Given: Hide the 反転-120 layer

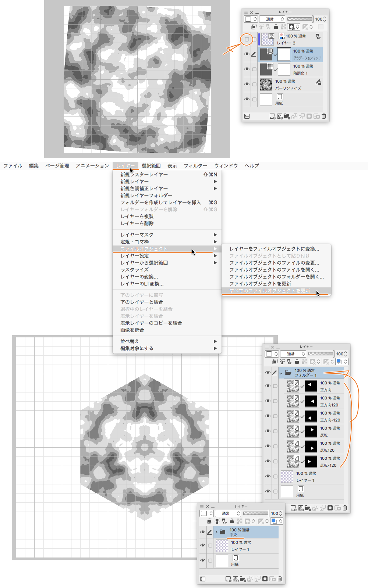Looking at the screenshot, I should [268, 461].
